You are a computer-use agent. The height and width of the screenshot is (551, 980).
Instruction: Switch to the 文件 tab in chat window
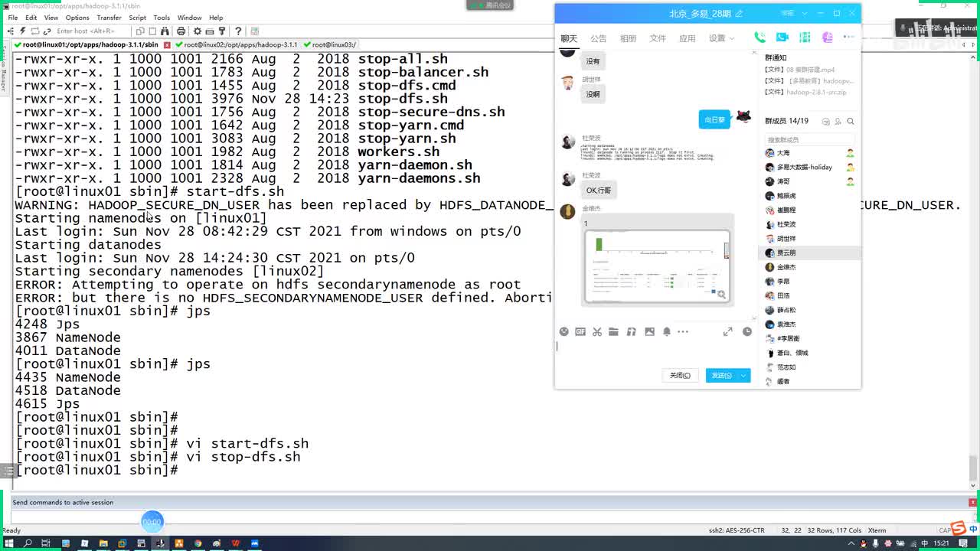coord(658,38)
